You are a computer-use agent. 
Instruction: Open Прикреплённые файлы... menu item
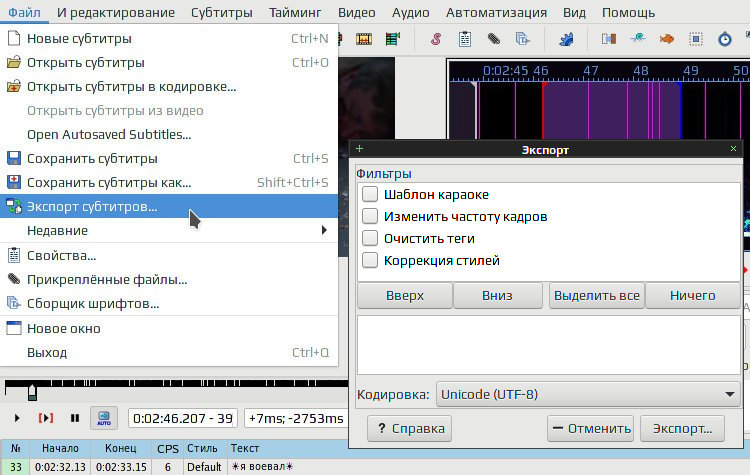[169, 279]
